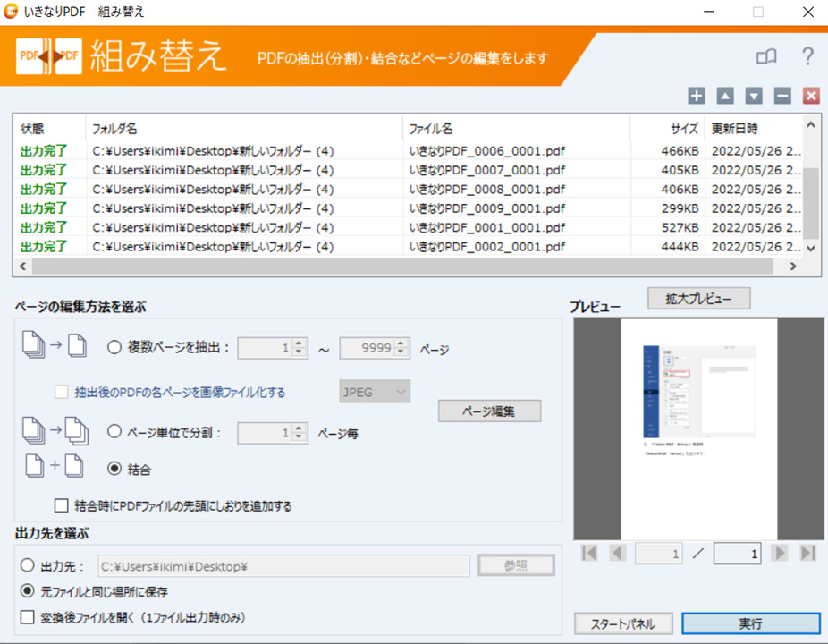The width and height of the screenshot is (828, 644).
Task: Decrease the 9999 end page spinner
Action: [x=401, y=352]
